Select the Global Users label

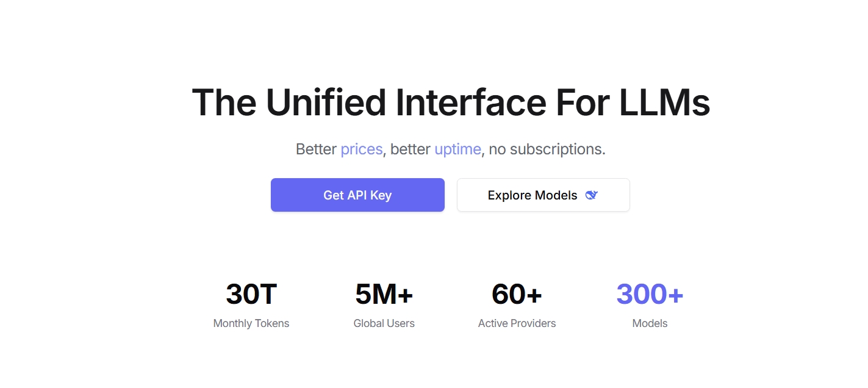(384, 323)
